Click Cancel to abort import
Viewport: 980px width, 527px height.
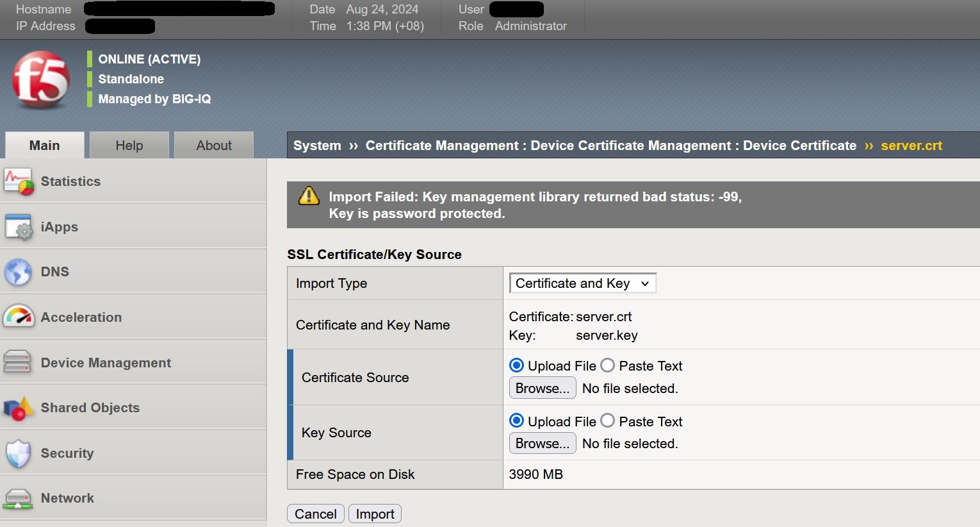coord(315,514)
